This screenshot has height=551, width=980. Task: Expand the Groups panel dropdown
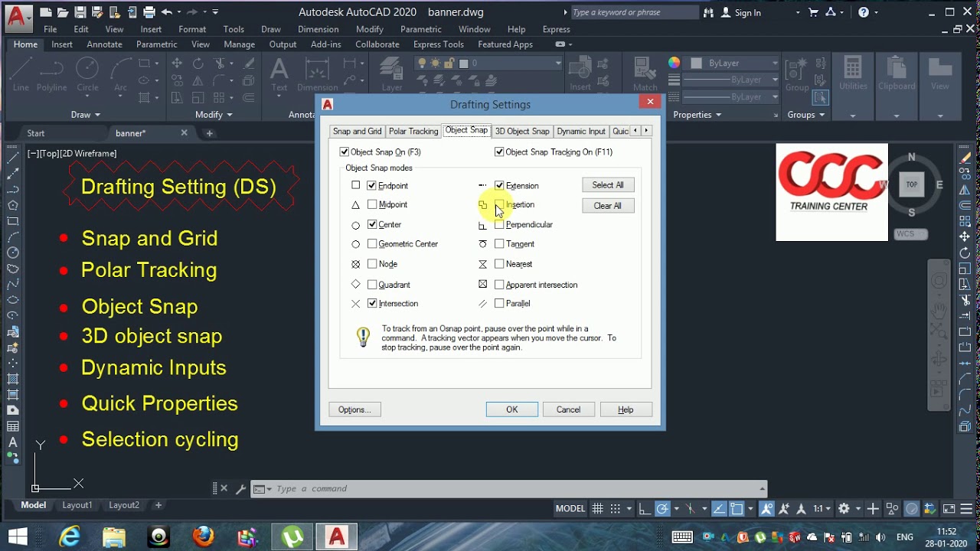pos(806,115)
